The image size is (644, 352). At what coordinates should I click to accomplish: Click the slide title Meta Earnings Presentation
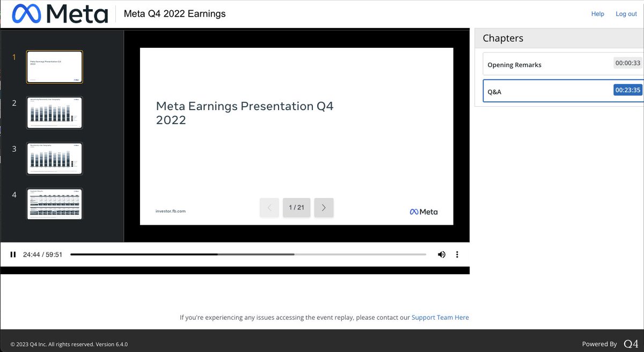[245, 113]
